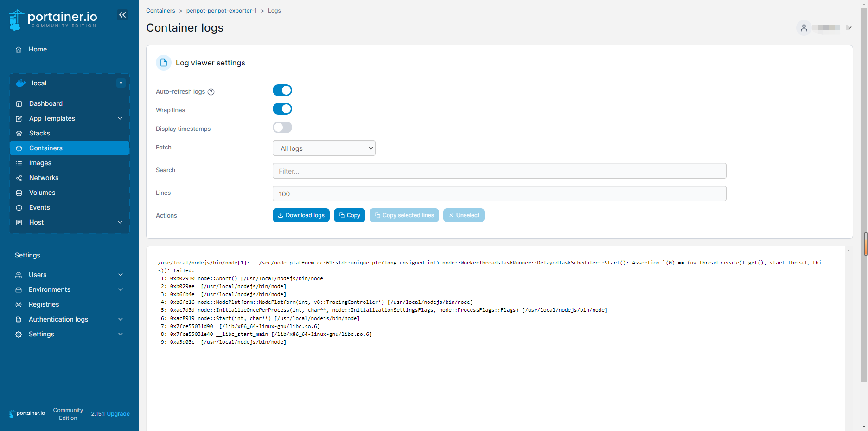Select the Images sidebar icon
This screenshot has width=868, height=431.
[19, 163]
